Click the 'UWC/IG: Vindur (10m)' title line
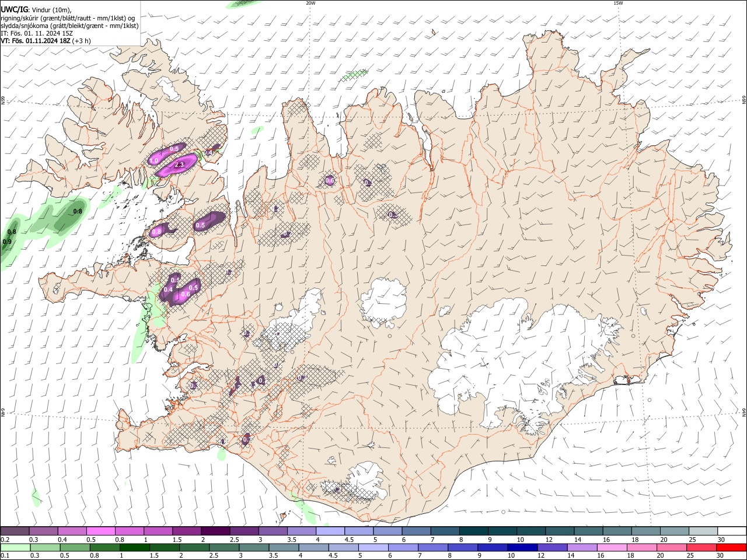 point(36,9)
